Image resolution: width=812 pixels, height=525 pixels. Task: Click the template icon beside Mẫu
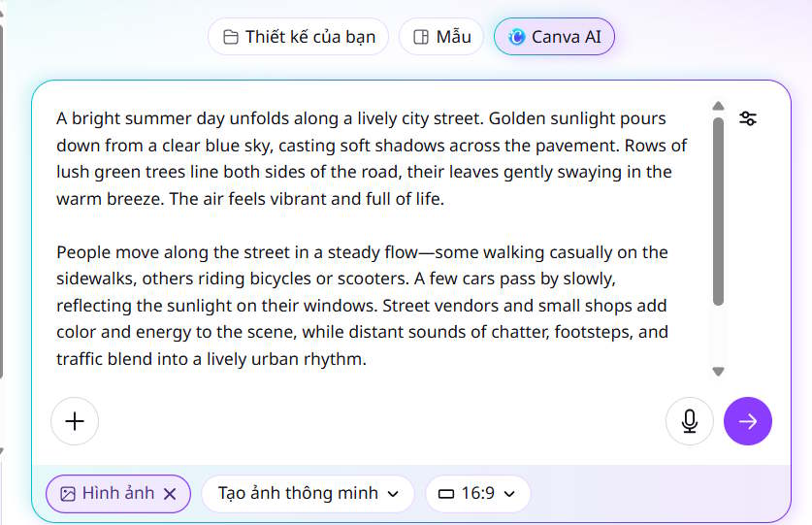click(x=421, y=38)
